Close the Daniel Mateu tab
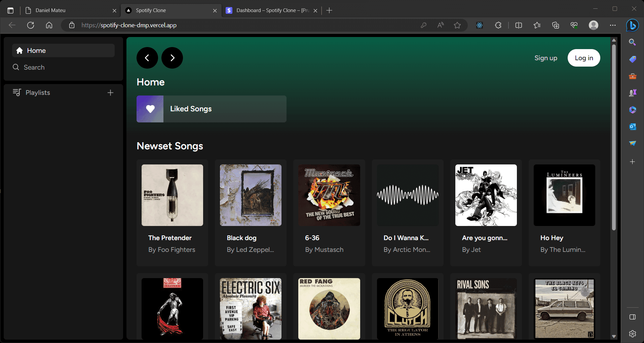 (114, 10)
